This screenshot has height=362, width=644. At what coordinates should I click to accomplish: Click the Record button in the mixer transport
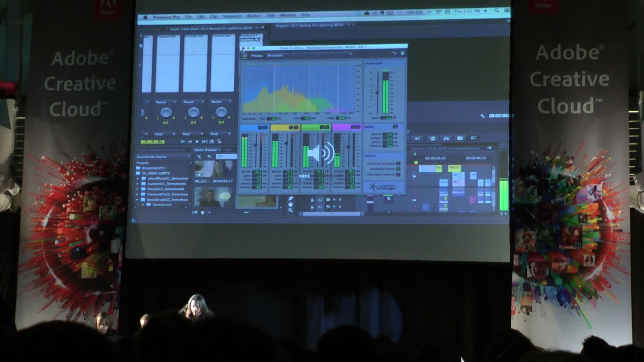(219, 141)
